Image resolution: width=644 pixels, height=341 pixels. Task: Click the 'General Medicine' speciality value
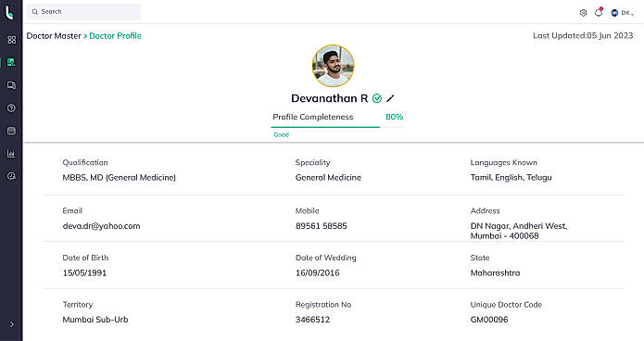(x=328, y=178)
